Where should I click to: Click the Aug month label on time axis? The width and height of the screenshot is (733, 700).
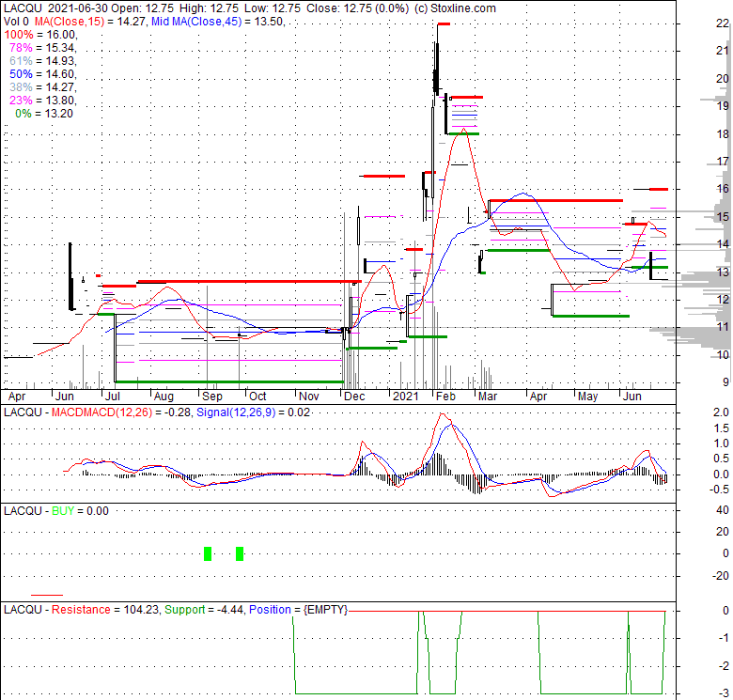click(164, 397)
